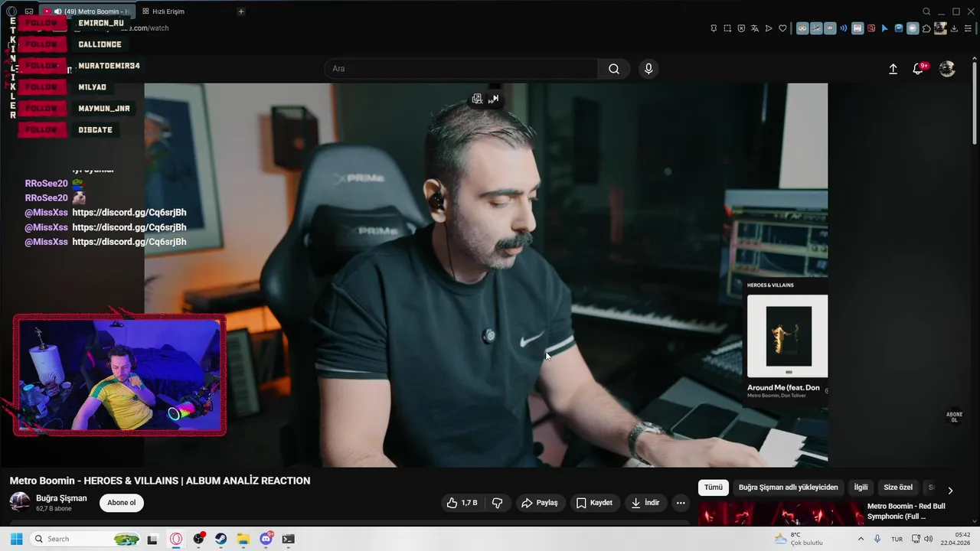Open volume speaker tray icon
Viewport: 980px width, 551px height.
(929, 539)
